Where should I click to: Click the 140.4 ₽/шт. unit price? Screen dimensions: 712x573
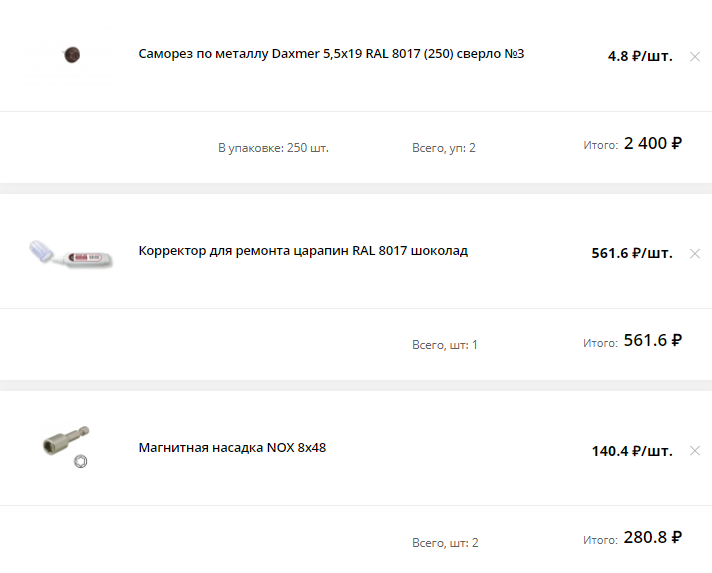(631, 450)
